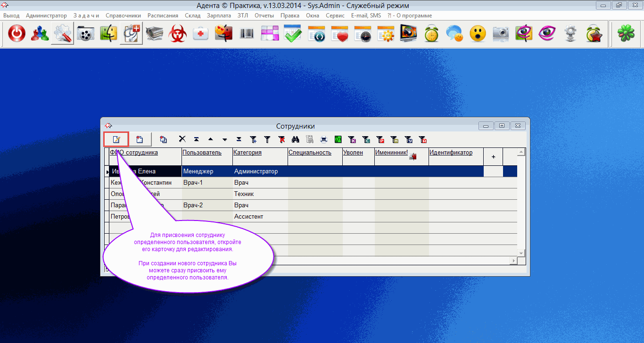This screenshot has width=644, height=343.
Task: Open the biohazard icon in main toolbar
Action: [x=177, y=34]
